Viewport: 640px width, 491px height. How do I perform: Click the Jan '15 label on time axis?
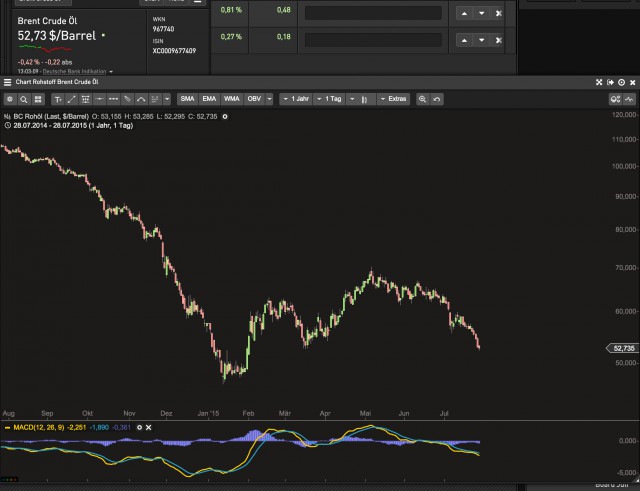[208, 413]
